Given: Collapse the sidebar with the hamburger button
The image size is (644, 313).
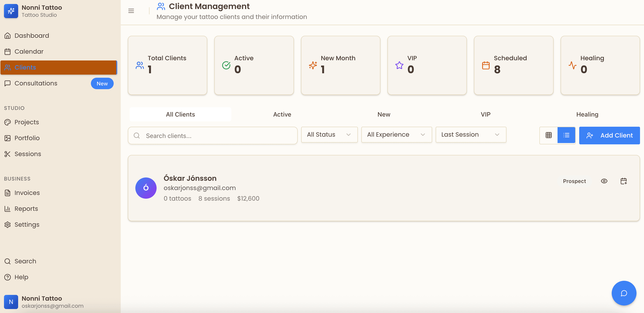Looking at the screenshot, I should tap(131, 11).
